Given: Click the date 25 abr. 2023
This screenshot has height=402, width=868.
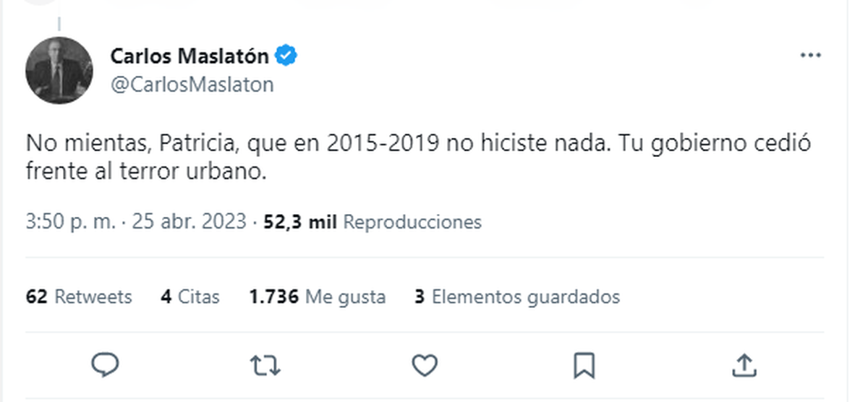Looking at the screenshot, I should click(190, 222).
